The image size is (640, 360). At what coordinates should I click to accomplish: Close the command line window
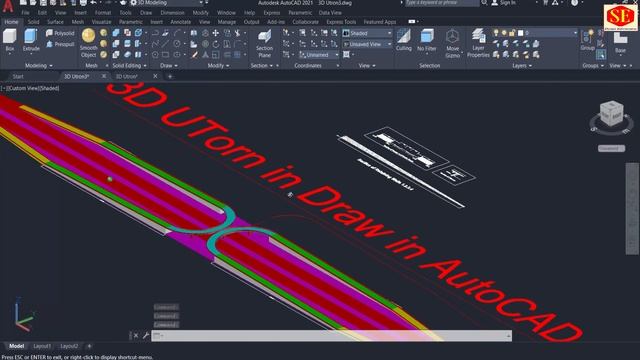coord(136,336)
